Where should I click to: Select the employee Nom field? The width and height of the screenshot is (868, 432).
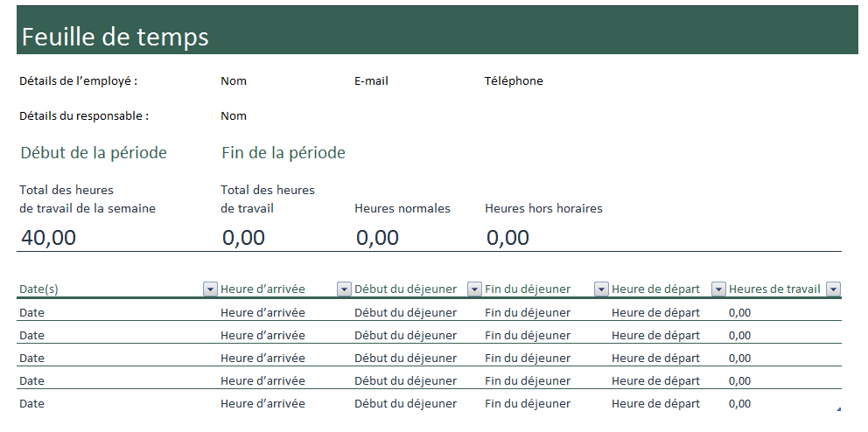(234, 80)
